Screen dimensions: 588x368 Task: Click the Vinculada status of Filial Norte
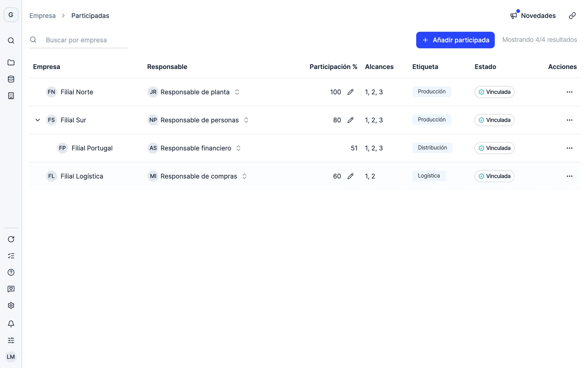point(494,92)
